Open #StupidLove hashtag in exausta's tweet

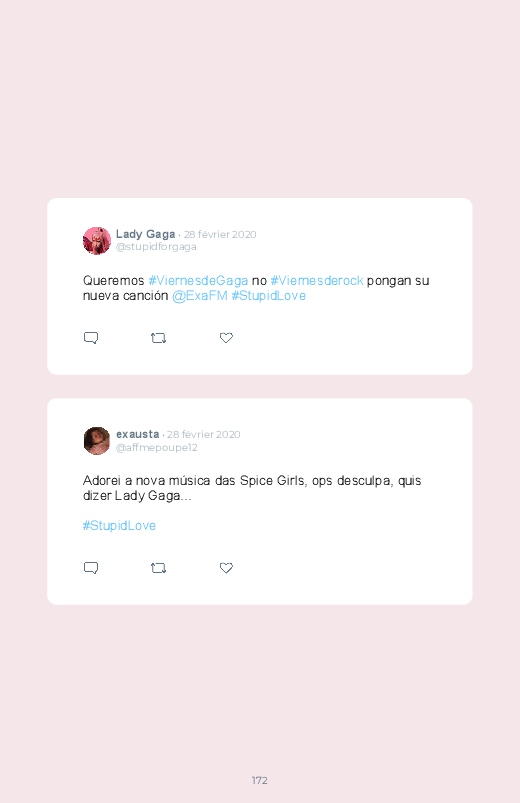(119, 525)
